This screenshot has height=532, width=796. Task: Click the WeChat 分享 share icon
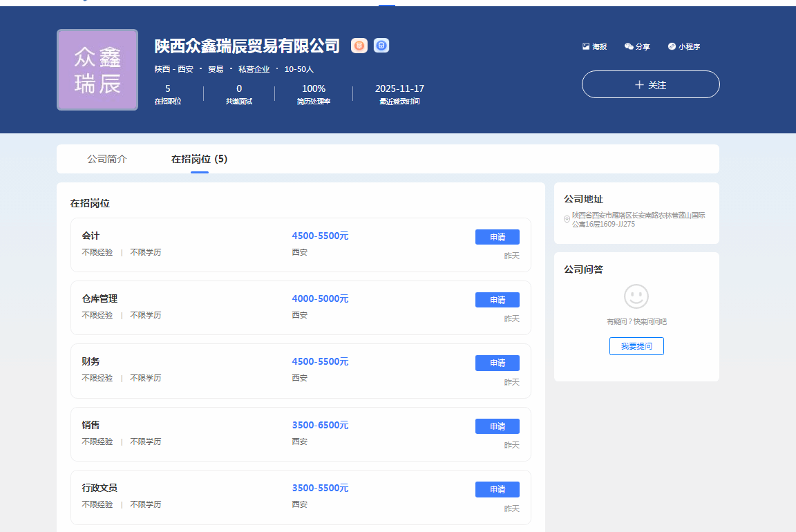[x=629, y=46]
